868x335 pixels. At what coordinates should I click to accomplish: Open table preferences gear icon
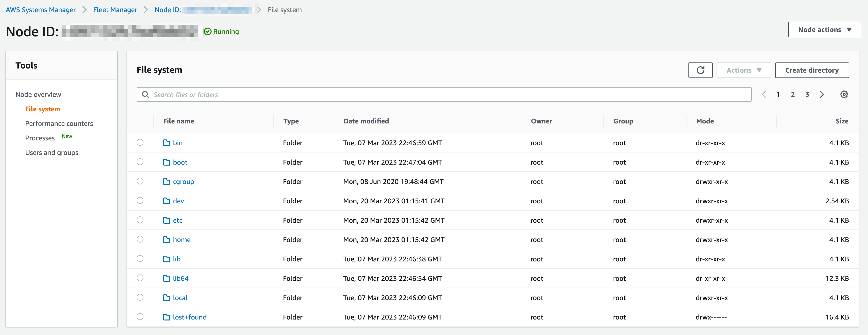click(844, 95)
